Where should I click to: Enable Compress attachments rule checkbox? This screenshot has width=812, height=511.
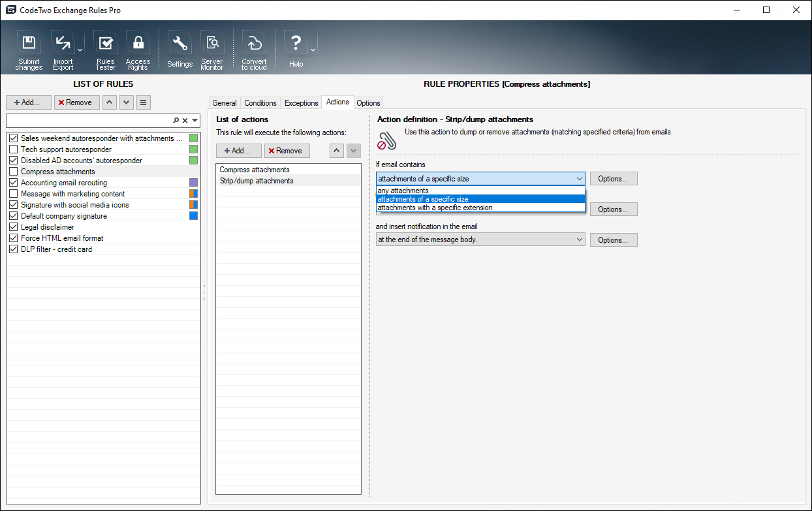pos(13,172)
